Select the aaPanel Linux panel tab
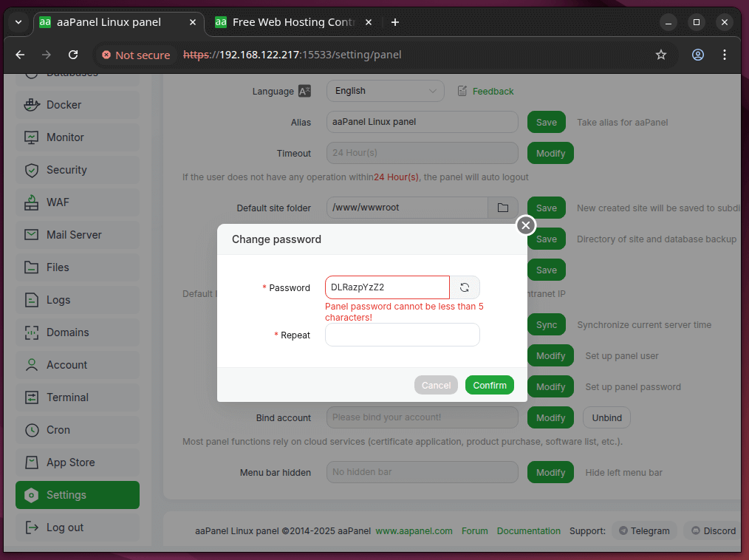Viewport: 749px width, 560px height. 111,22
